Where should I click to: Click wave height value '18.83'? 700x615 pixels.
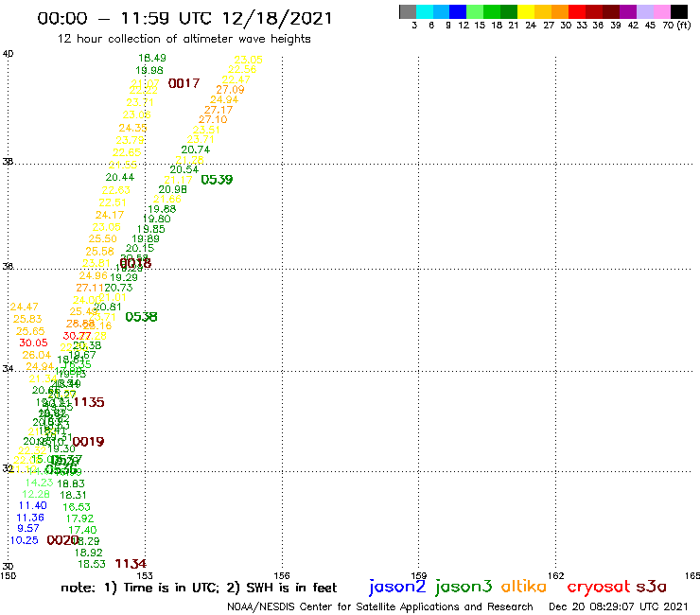pyautogui.click(x=71, y=483)
